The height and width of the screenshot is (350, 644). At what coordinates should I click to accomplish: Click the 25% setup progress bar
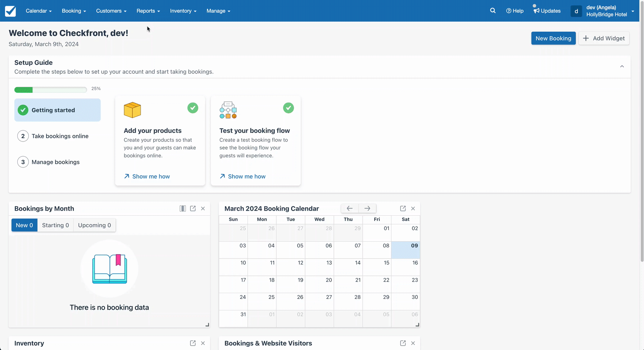(x=51, y=90)
